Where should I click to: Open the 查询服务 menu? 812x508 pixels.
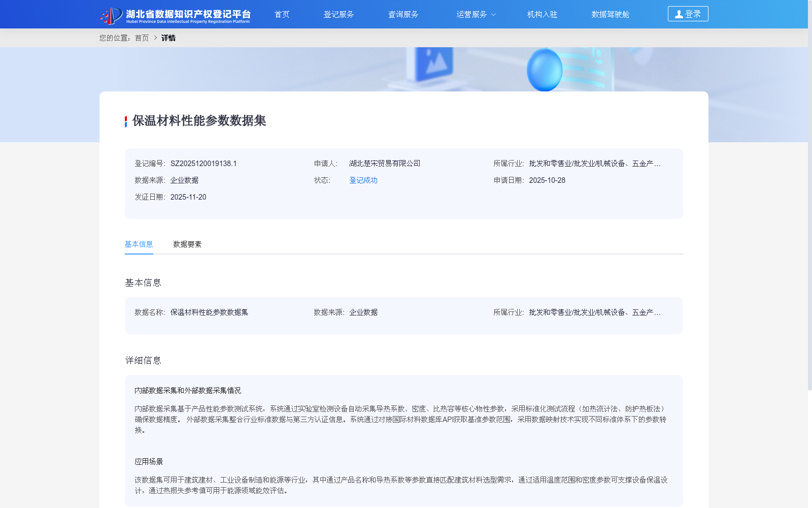point(403,14)
